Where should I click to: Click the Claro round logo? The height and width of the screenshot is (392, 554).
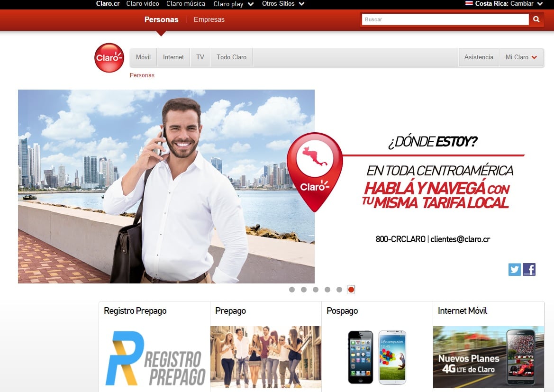pos(109,58)
